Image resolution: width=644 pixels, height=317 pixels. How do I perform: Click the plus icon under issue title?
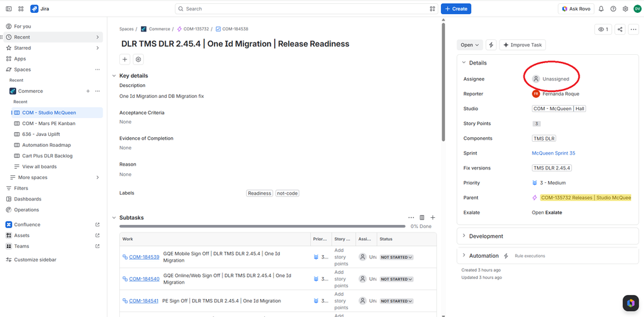(125, 59)
